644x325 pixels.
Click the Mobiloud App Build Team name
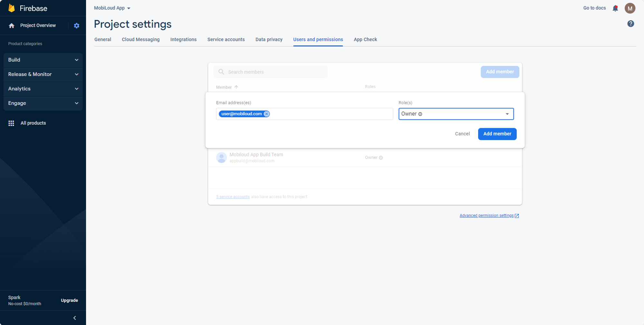(x=256, y=155)
